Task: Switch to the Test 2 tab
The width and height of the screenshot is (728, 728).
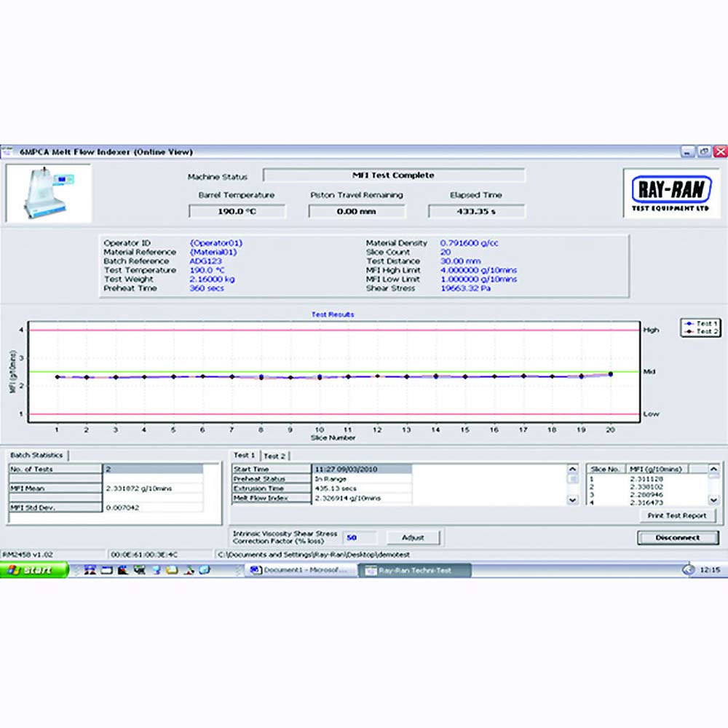Action: [x=274, y=456]
